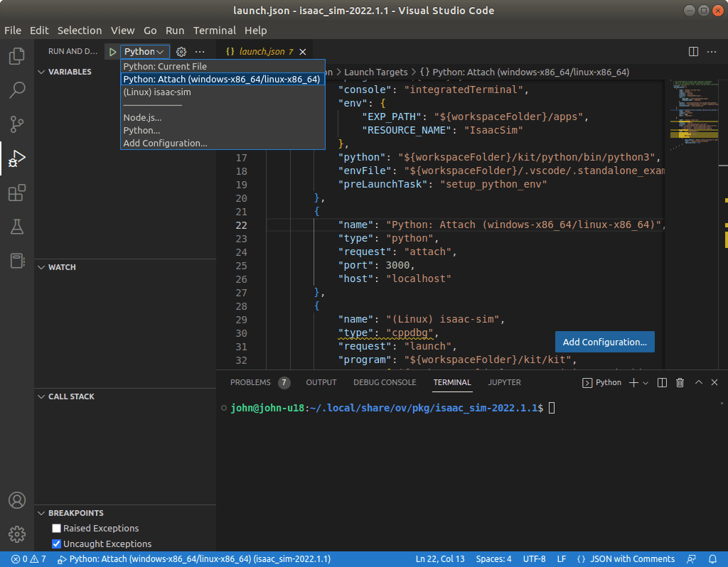Click the Python terminal shell entry
The width and height of the screenshot is (728, 567).
click(x=601, y=382)
